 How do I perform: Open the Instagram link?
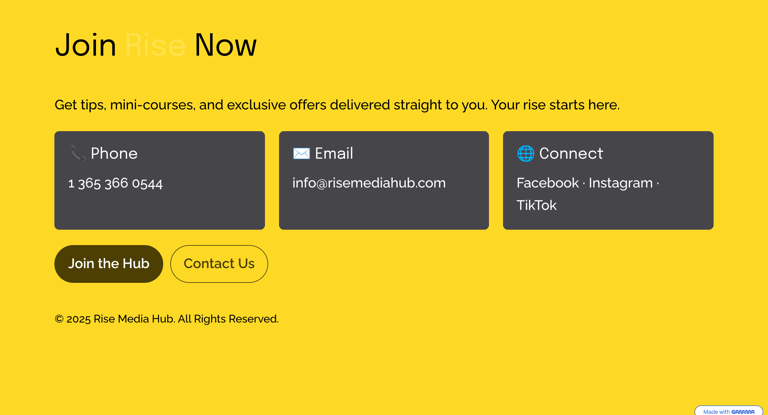pyautogui.click(x=621, y=183)
